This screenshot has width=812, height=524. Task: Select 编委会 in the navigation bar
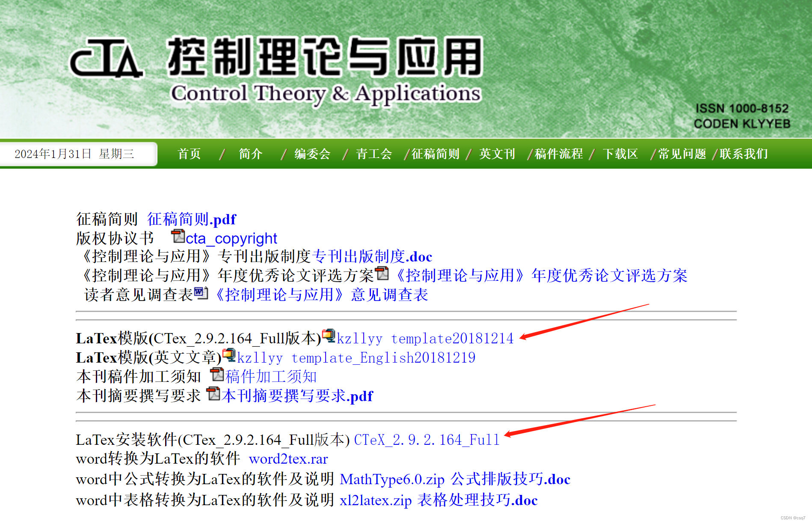pos(311,154)
